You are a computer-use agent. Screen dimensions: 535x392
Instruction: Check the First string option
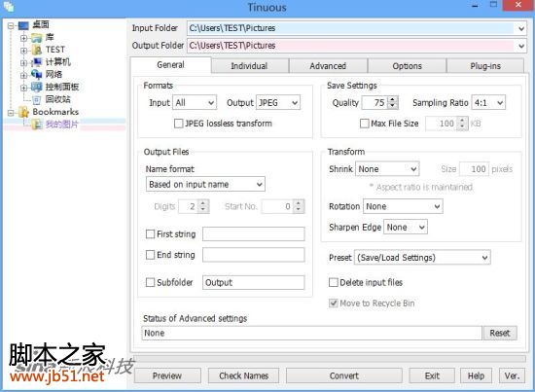pos(150,234)
